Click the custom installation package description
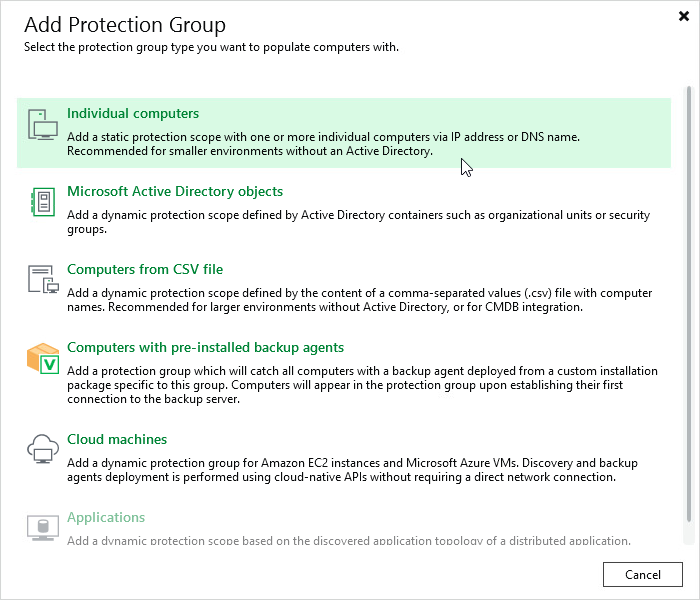Image resolution: width=700 pixels, height=600 pixels. pyautogui.click(x=362, y=385)
